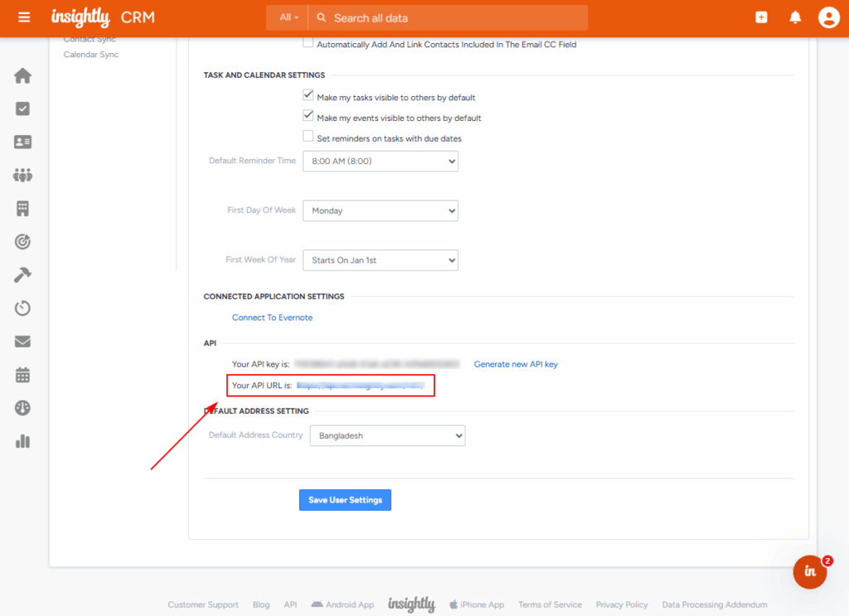The image size is (849, 616).
Task: Open Contacts from the sidebar card icon
Action: (x=22, y=142)
